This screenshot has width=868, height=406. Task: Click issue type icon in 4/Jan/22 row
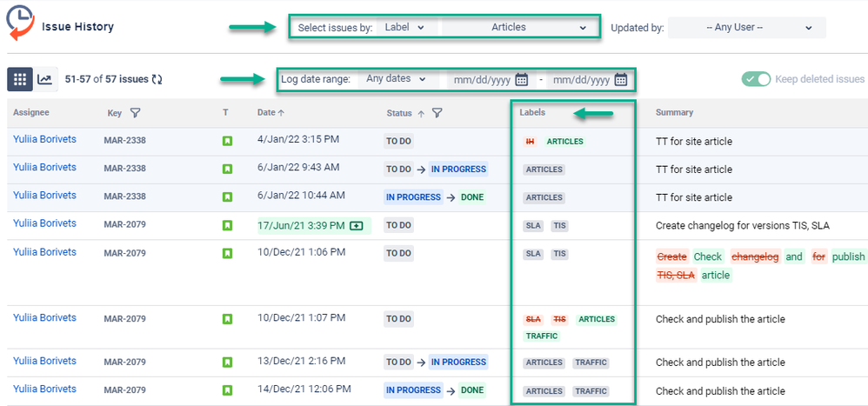(x=227, y=141)
